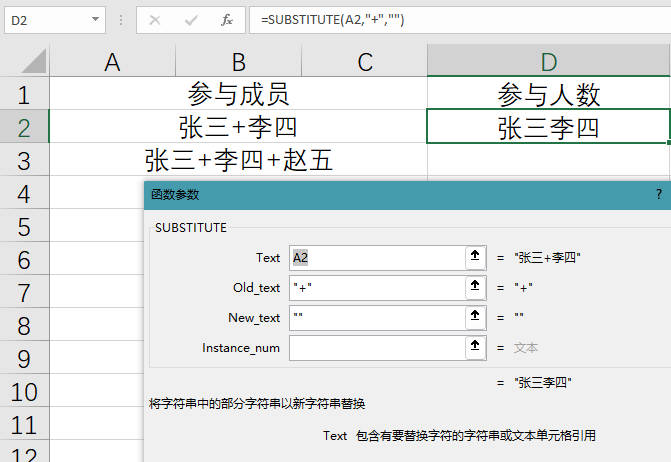Open the Name Box dropdown arrow

(95, 20)
